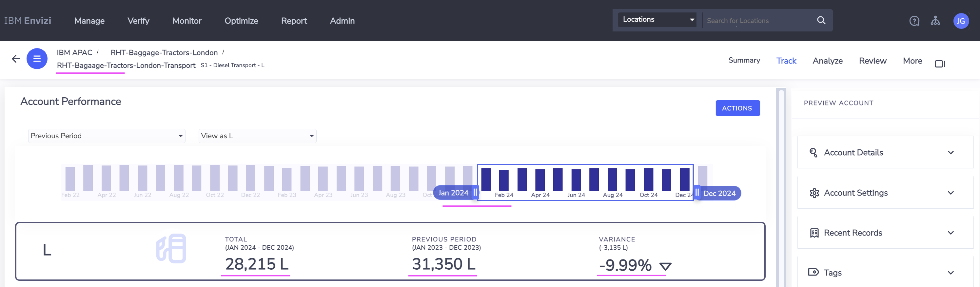Open the blue hamburger menu button

pos(37,59)
